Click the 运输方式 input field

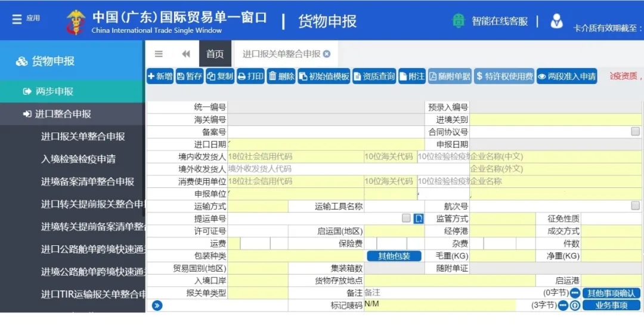click(x=258, y=206)
